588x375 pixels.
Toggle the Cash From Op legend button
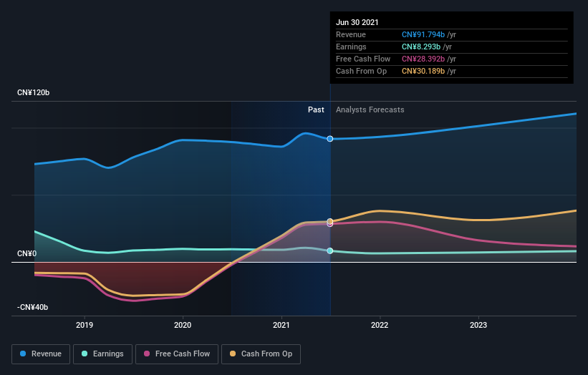pos(261,354)
